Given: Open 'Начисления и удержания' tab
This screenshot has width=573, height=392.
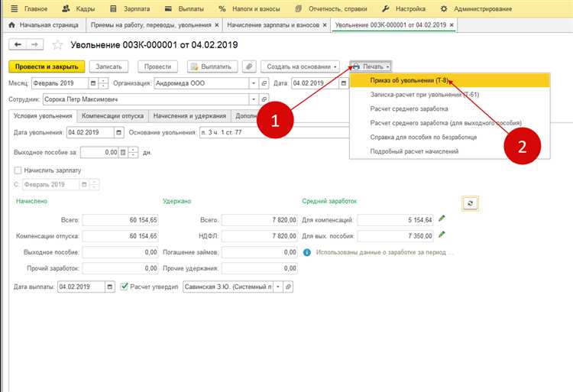Looking at the screenshot, I should click(189, 115).
